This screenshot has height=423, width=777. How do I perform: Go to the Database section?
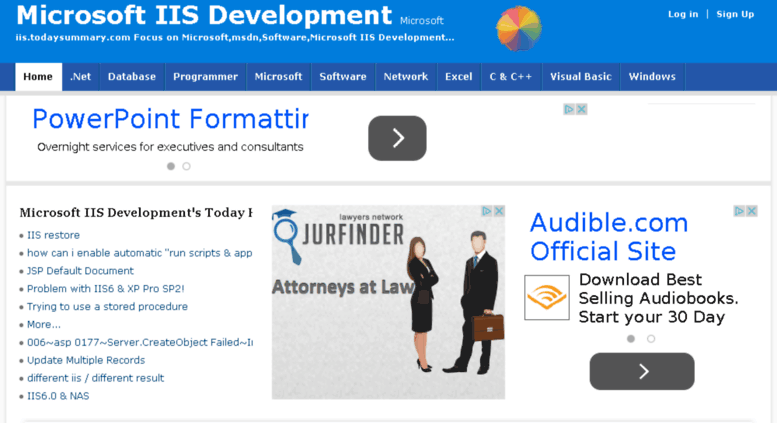pos(132,77)
